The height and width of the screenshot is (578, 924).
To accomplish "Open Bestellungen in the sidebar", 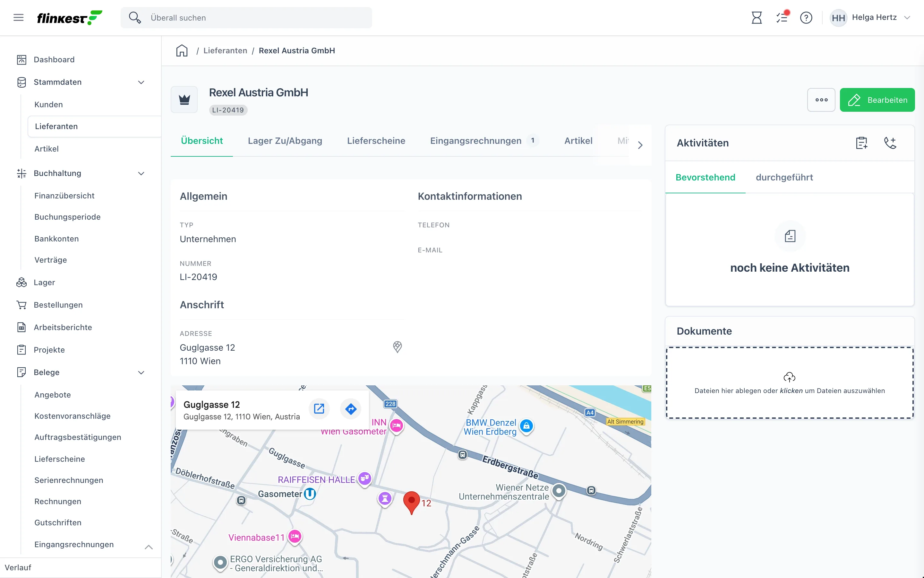I will [x=58, y=305].
